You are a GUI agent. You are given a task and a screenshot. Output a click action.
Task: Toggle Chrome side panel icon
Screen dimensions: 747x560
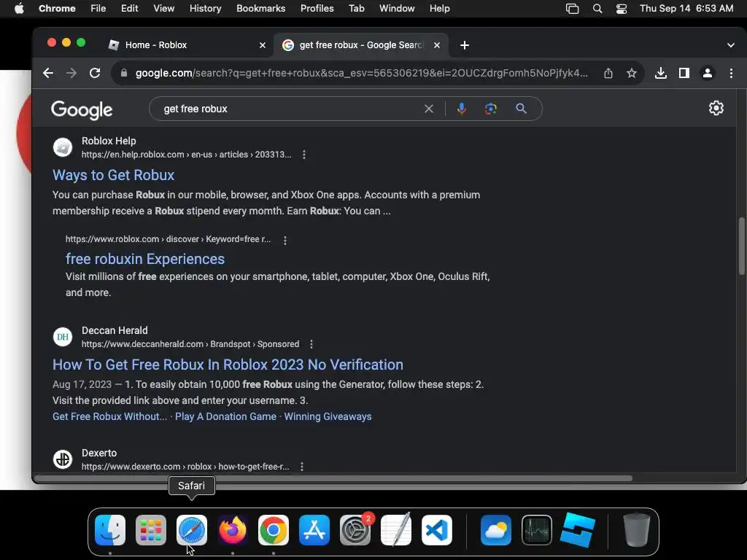point(684,73)
